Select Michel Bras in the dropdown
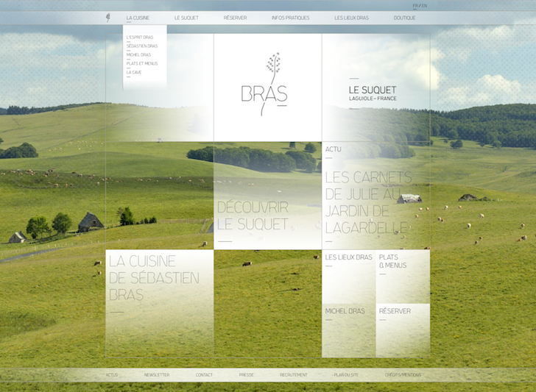The image size is (536, 392). 138,54
